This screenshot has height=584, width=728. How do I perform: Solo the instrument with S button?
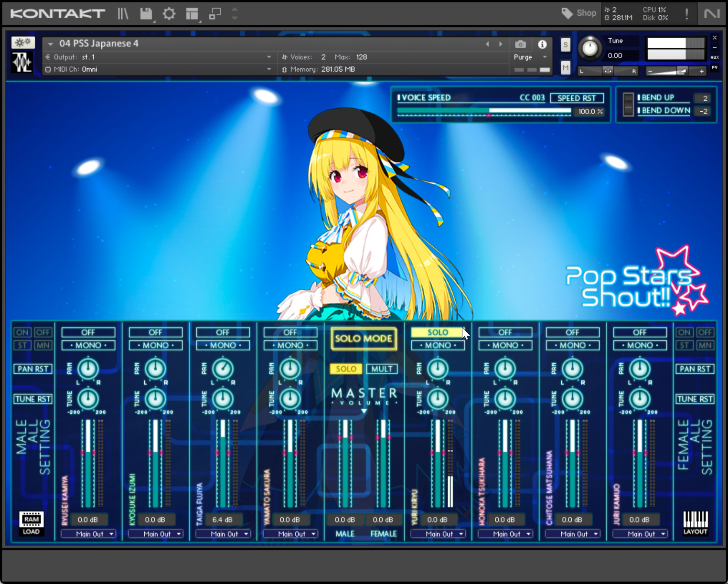566,45
